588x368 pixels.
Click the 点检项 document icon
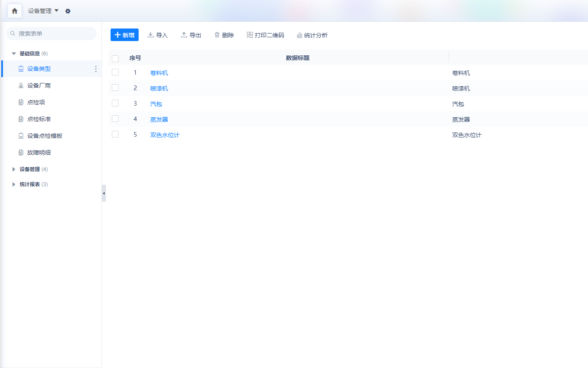click(x=21, y=102)
